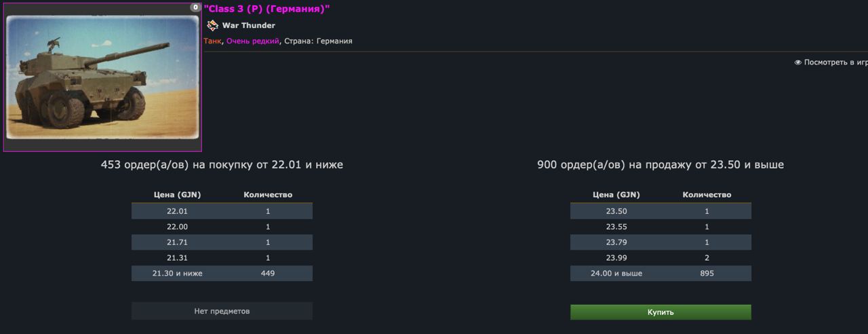Click the Купить button

click(x=660, y=312)
